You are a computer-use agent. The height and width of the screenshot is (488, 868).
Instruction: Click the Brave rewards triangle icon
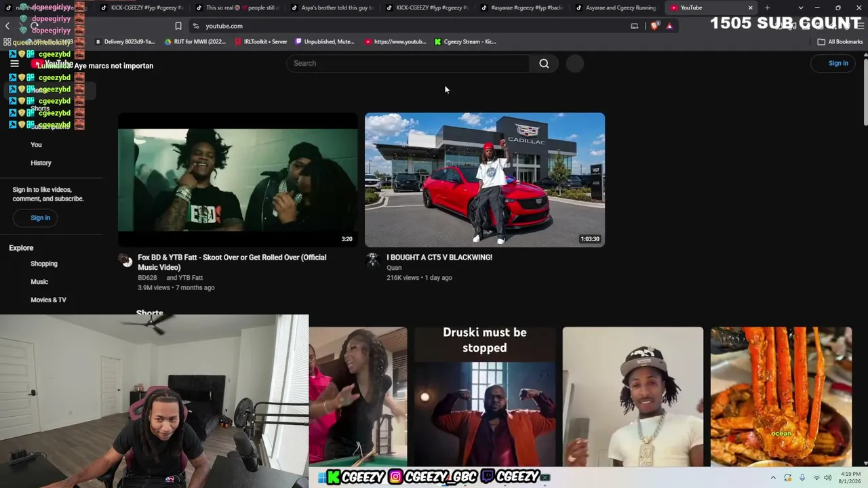pos(669,26)
